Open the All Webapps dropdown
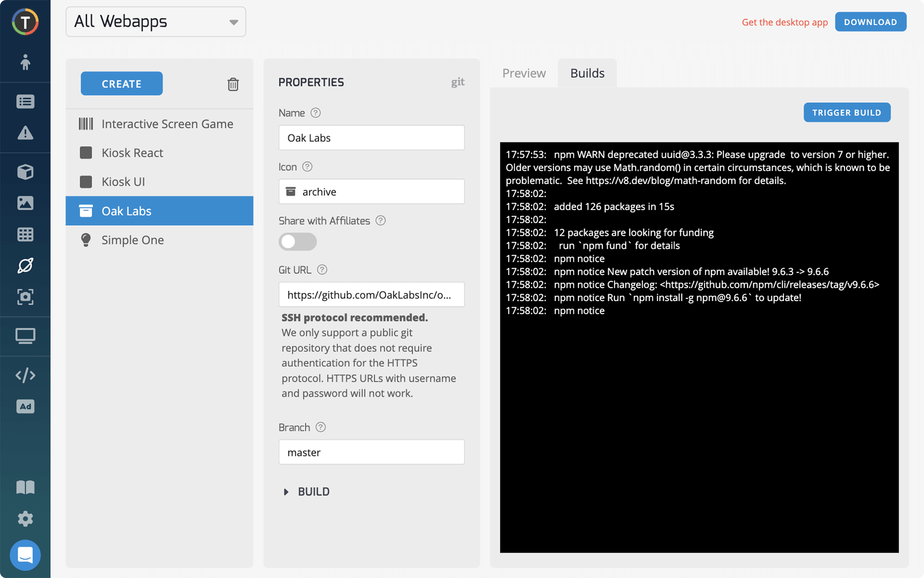This screenshot has width=924, height=578. click(x=156, y=22)
